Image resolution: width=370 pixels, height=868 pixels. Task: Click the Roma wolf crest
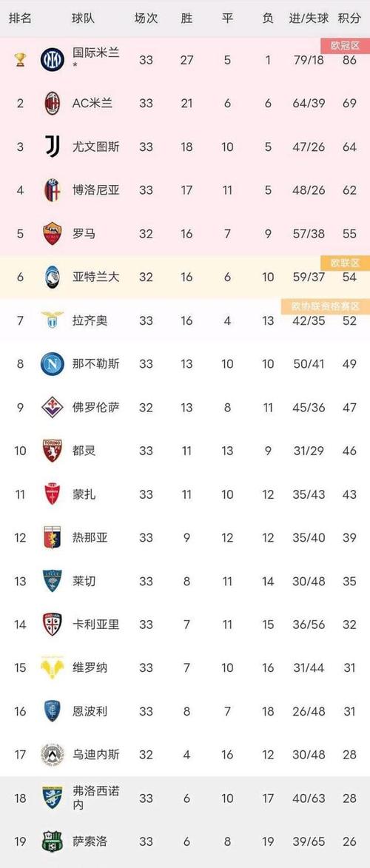[x=52, y=234]
